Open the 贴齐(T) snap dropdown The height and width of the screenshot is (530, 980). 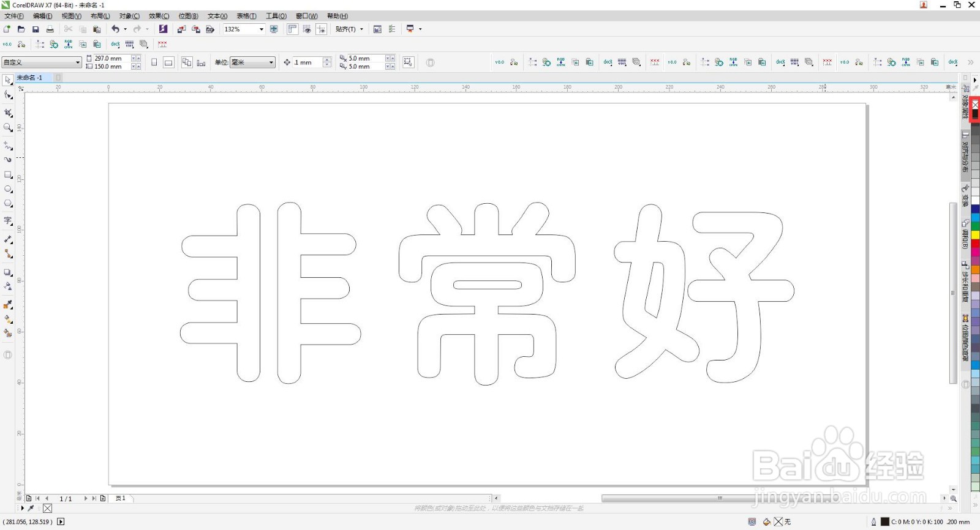tap(349, 29)
